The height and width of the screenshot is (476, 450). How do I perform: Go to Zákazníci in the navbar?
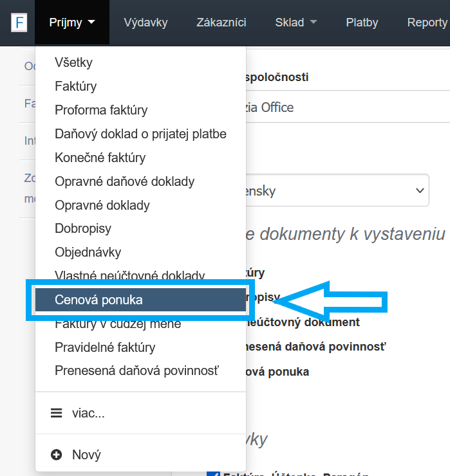pos(221,23)
